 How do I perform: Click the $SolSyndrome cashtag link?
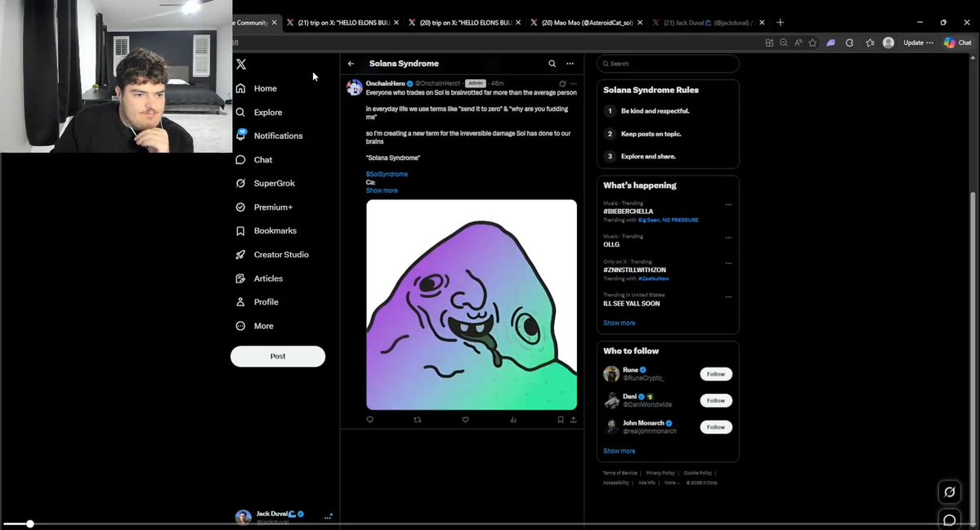(387, 174)
